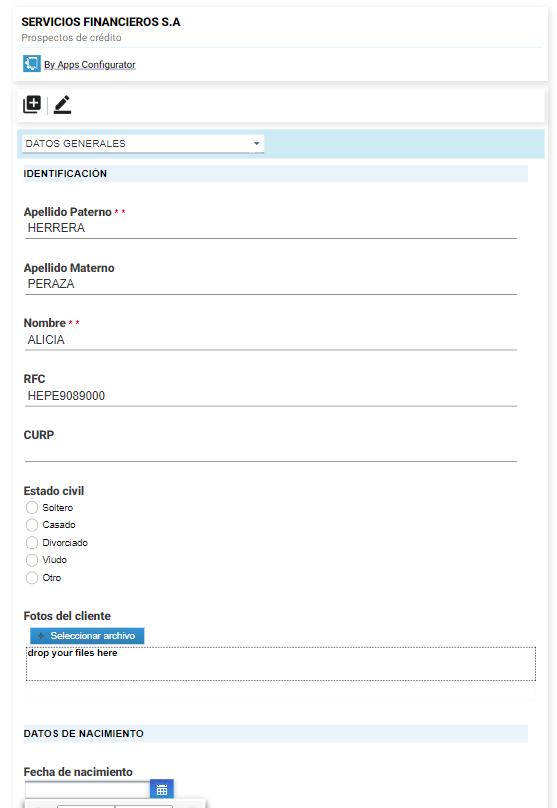Click the Apellido Paterno field with HERRERA
Screen dimensions: 557x808
(x=271, y=228)
